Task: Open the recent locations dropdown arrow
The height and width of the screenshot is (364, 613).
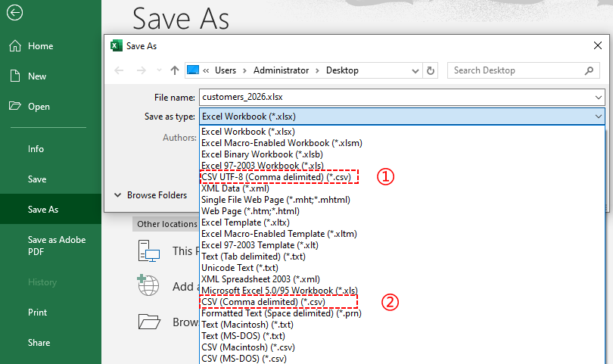Action: point(159,70)
